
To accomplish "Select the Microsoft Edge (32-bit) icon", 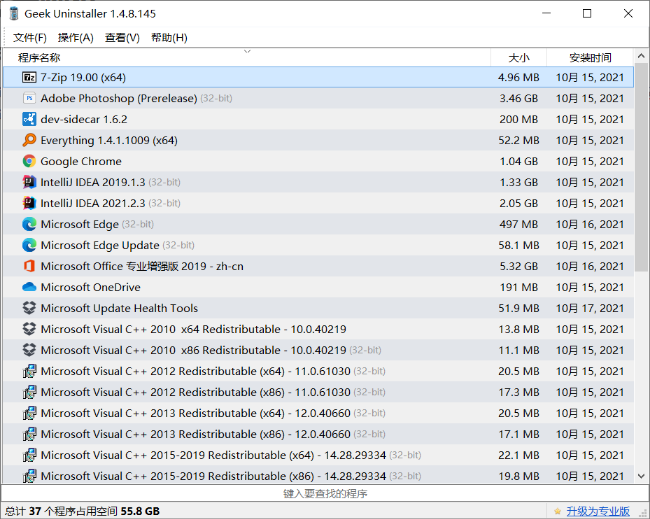I will click(29, 224).
